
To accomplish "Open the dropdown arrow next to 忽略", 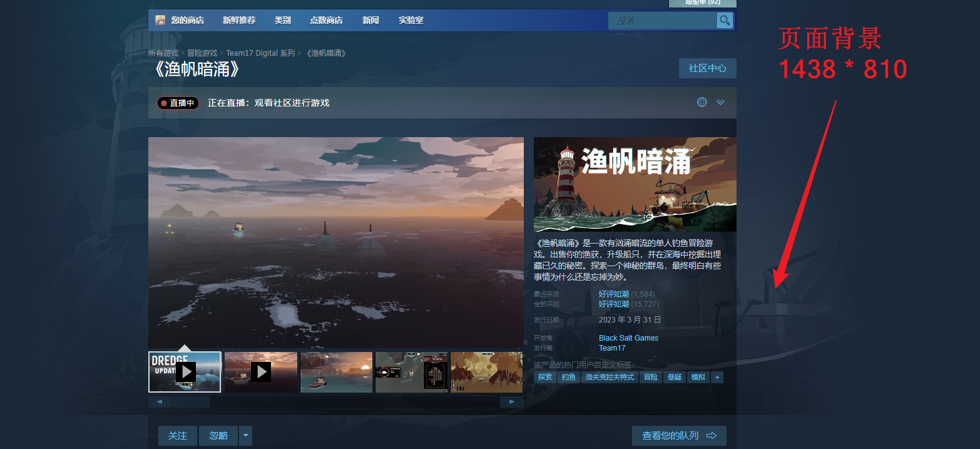I will 245,436.
